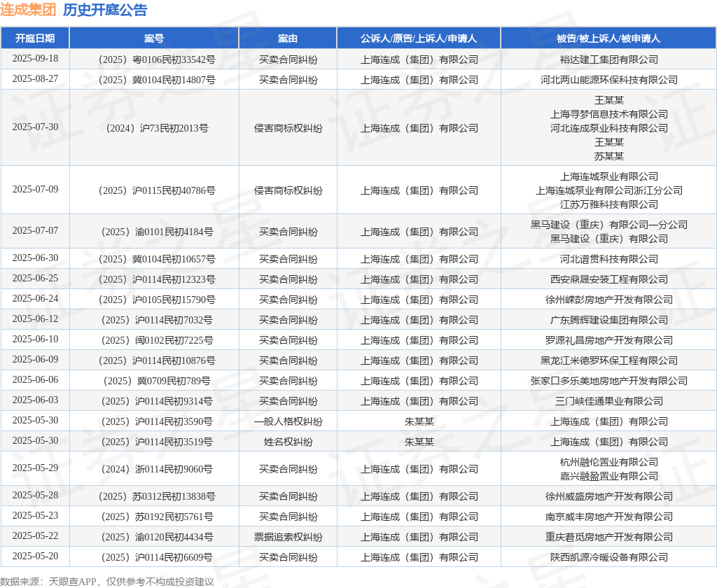Click defendant 黑马建设(重庆)有限公司一分公司

(608, 225)
